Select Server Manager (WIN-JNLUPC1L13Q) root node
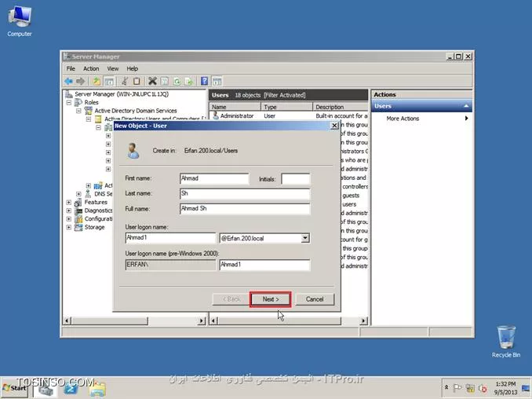The width and height of the screenshot is (532, 399). pos(122,94)
